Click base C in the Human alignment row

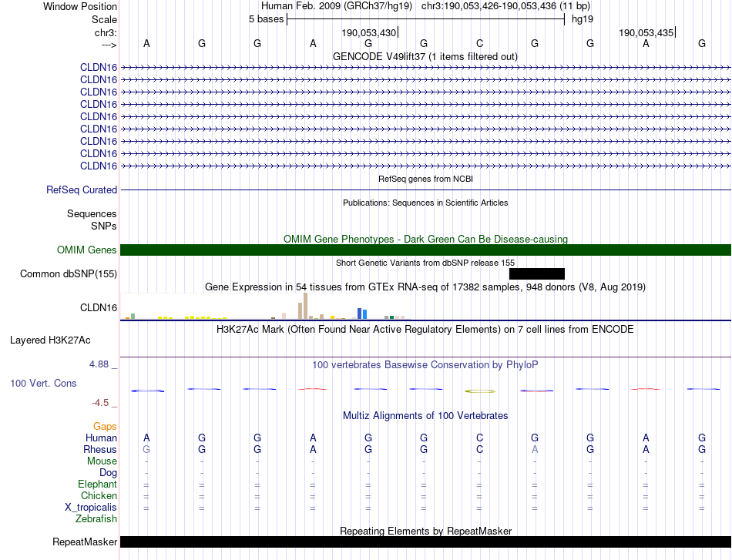[479, 438]
